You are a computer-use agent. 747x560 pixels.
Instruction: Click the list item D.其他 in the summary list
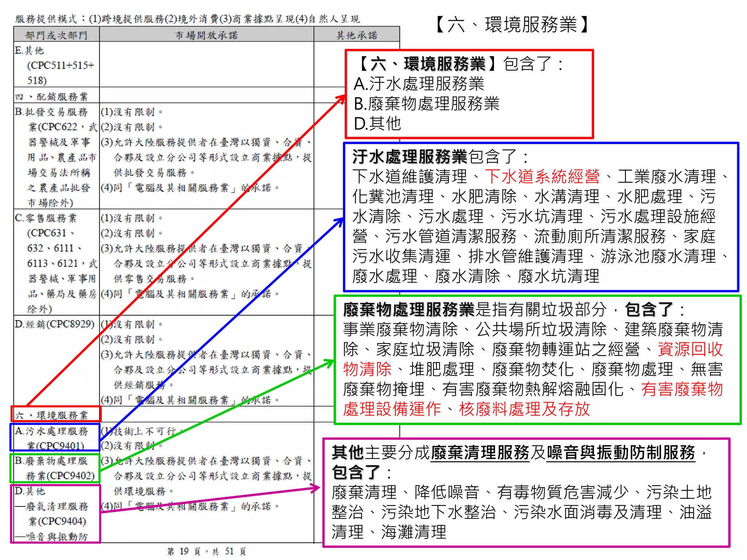(378, 123)
